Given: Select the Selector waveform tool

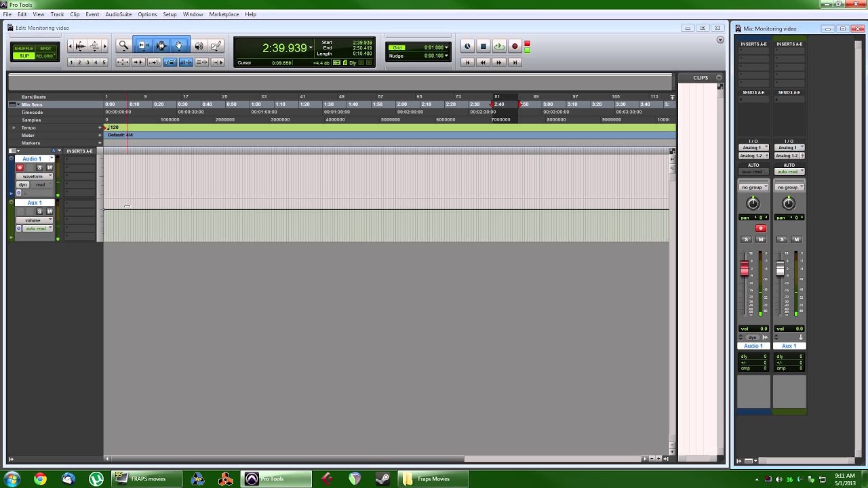Looking at the screenshot, I should pyautogui.click(x=161, y=45).
